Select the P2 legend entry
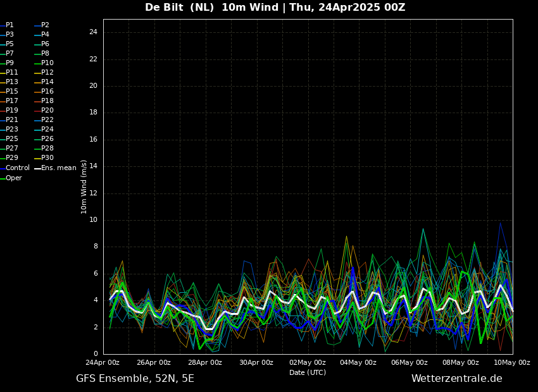Image resolution: width=538 pixels, height=392 pixels. pos(45,25)
